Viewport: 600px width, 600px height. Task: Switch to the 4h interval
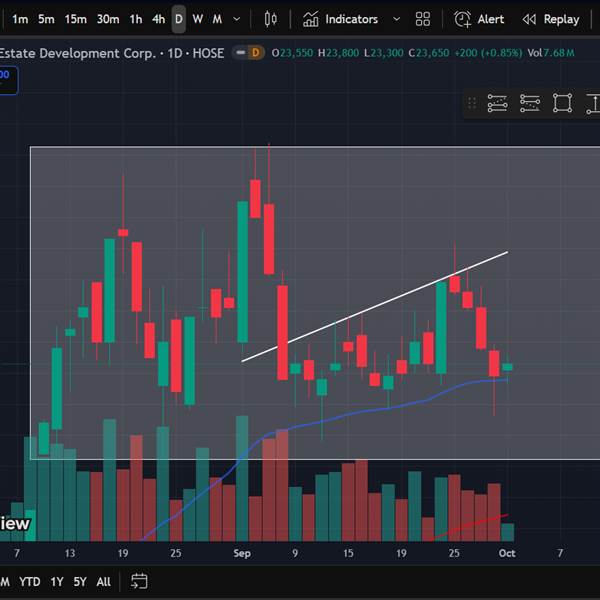click(x=158, y=19)
